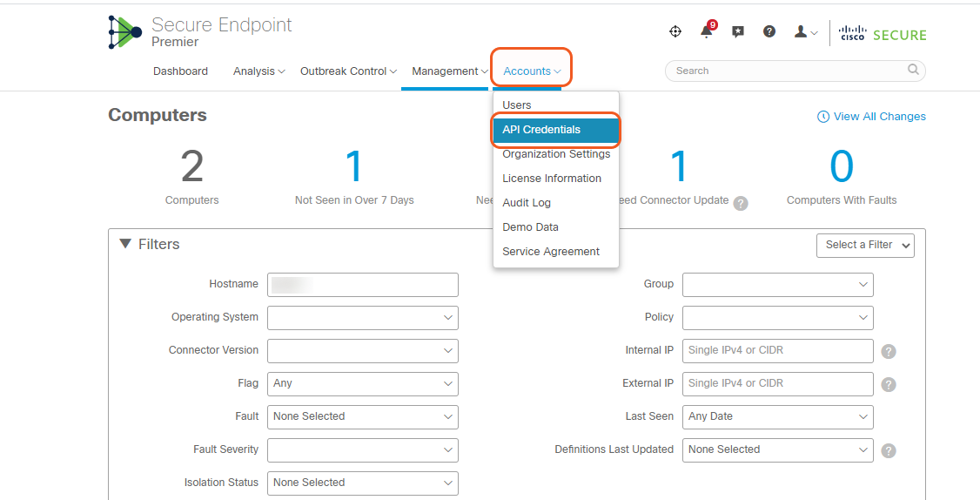
Task: Click the View All Changes link
Action: point(879,117)
